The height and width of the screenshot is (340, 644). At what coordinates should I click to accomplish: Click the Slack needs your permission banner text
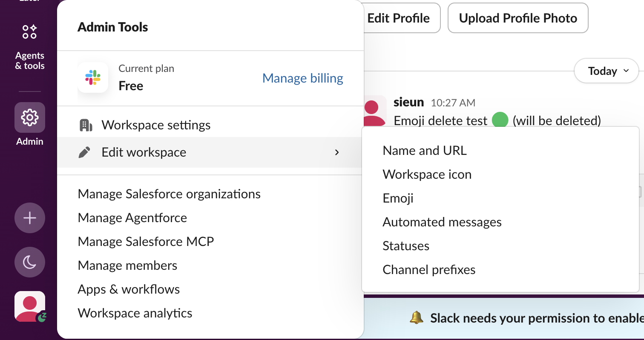click(537, 318)
